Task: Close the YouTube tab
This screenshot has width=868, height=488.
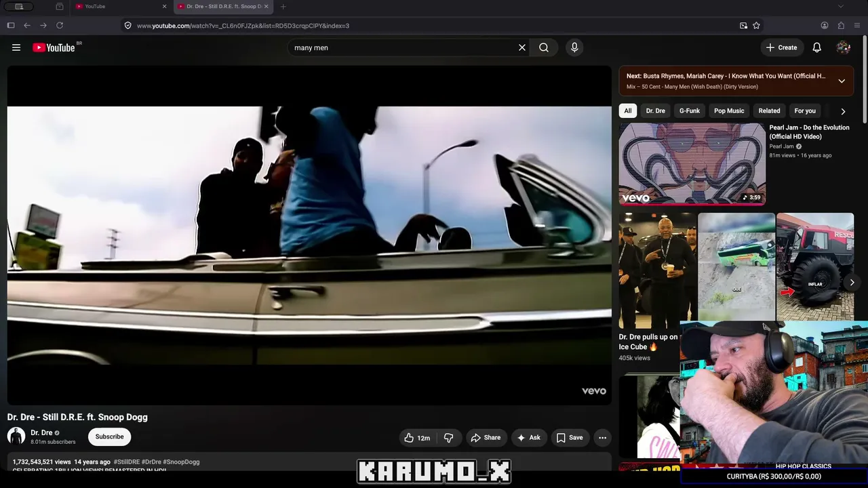Action: pos(164,7)
